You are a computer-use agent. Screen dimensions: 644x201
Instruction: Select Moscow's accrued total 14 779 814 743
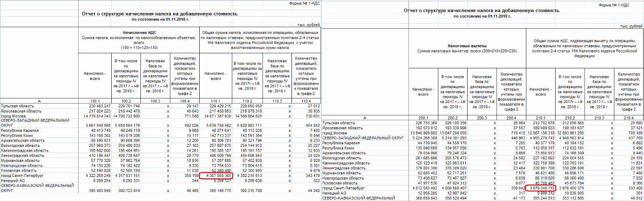pyautogui.click(x=94, y=116)
